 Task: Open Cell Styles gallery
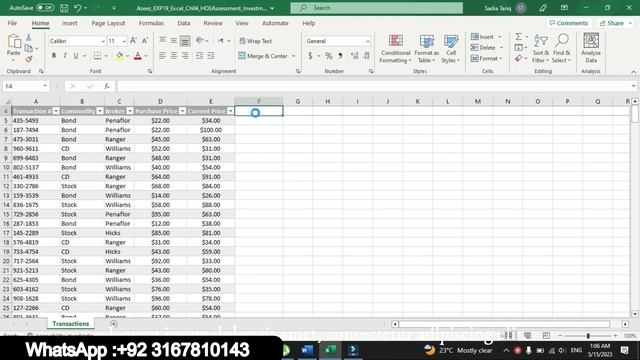pyautogui.click(x=451, y=49)
